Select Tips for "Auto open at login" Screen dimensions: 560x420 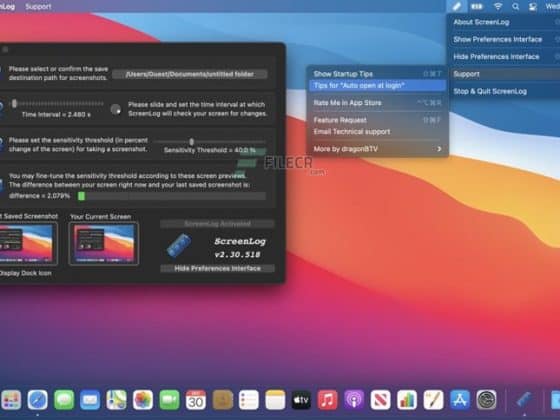[x=377, y=85]
